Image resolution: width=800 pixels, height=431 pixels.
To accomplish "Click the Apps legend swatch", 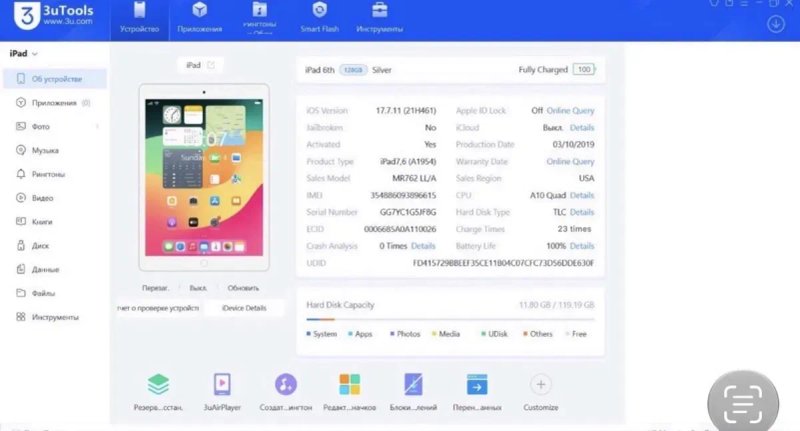I will coord(351,334).
